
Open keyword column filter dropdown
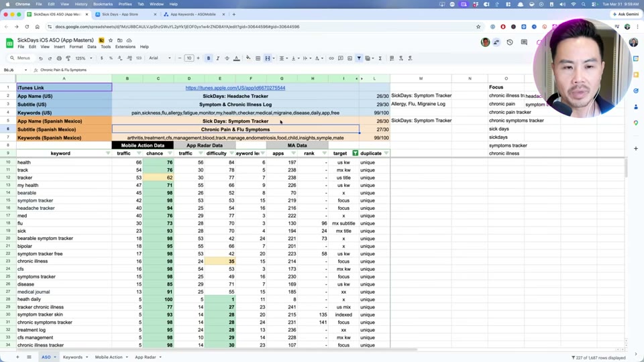tap(107, 154)
